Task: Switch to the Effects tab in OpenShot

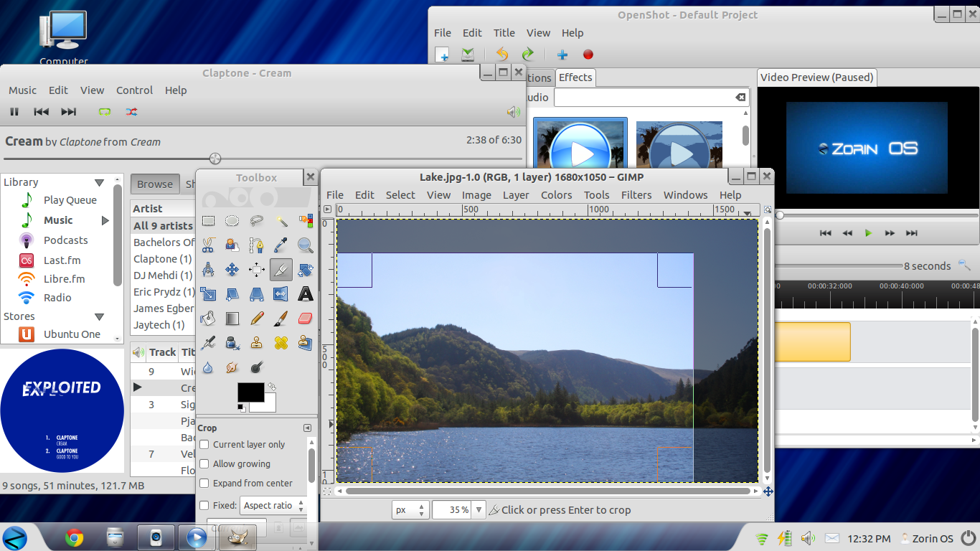Action: (575, 77)
